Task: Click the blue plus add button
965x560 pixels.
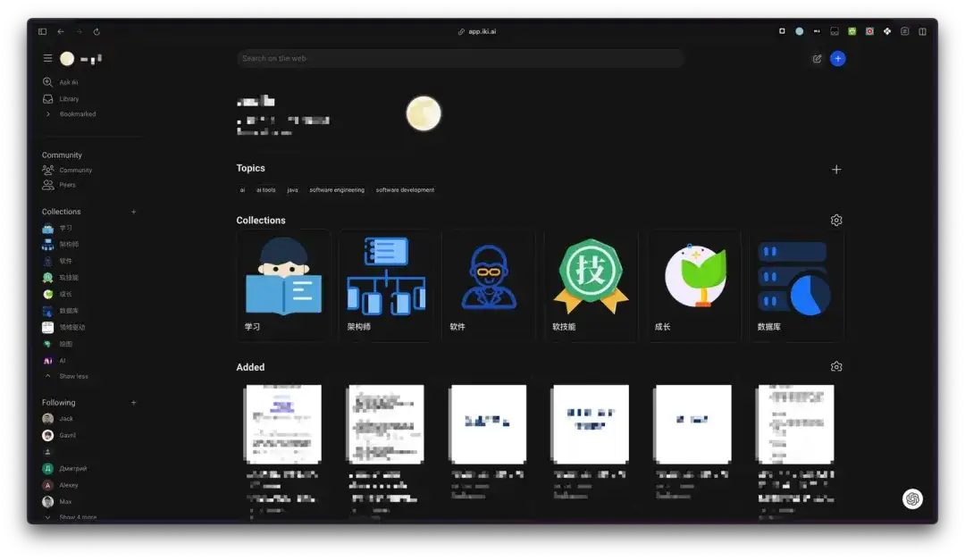Action: click(x=837, y=58)
